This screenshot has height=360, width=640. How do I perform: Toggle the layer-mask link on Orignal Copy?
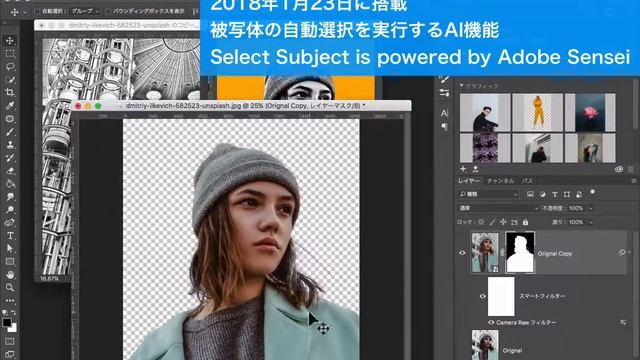502,253
